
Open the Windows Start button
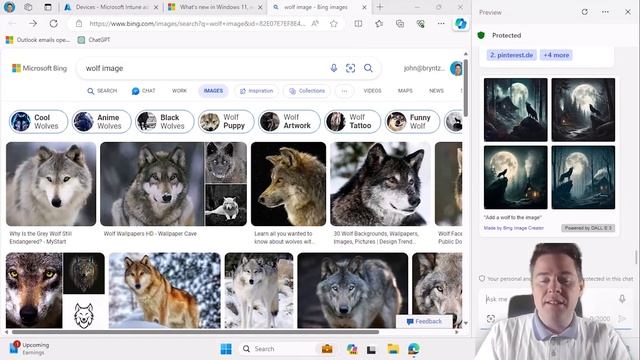coord(226,349)
